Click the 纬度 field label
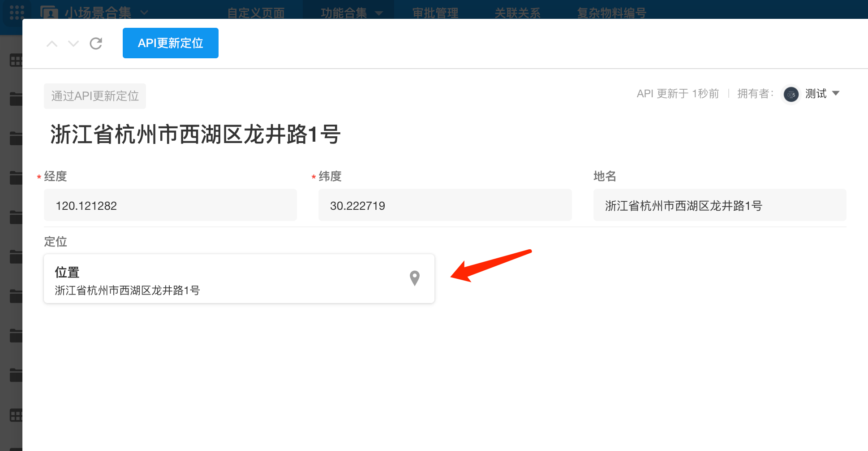This screenshot has width=868, height=451. pyautogui.click(x=330, y=176)
